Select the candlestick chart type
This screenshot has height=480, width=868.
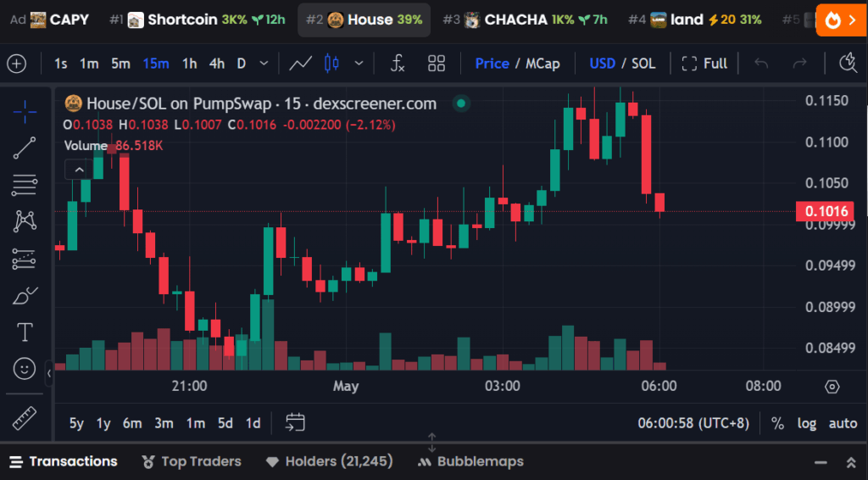(x=331, y=64)
